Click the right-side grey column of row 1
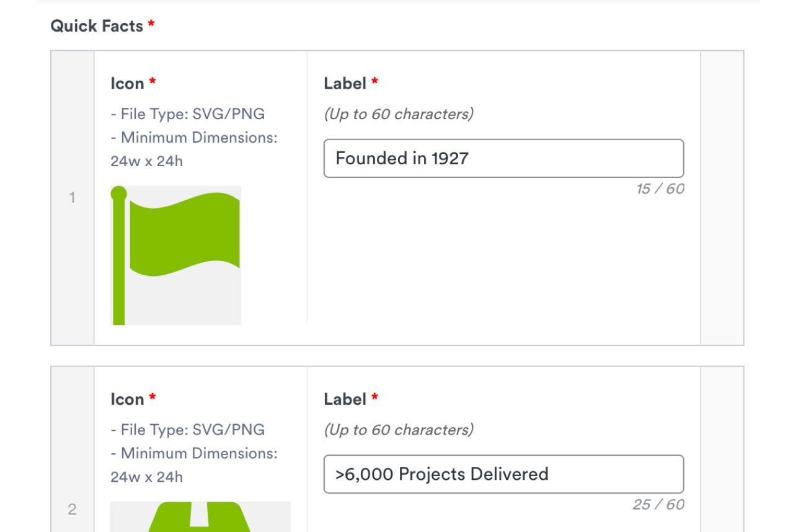Viewport: 796px width, 532px height. point(722,198)
